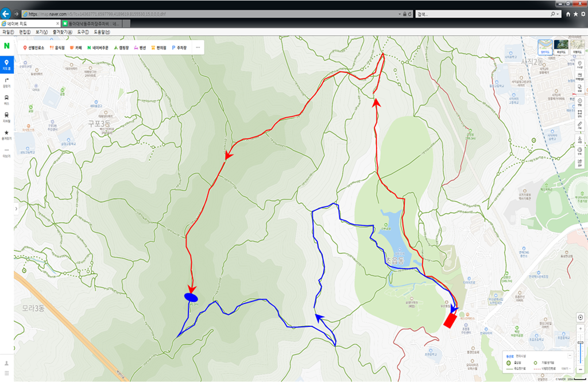The height and width of the screenshot is (382, 588).
Task: Select the 카페 cafe category chip
Action: (x=76, y=48)
